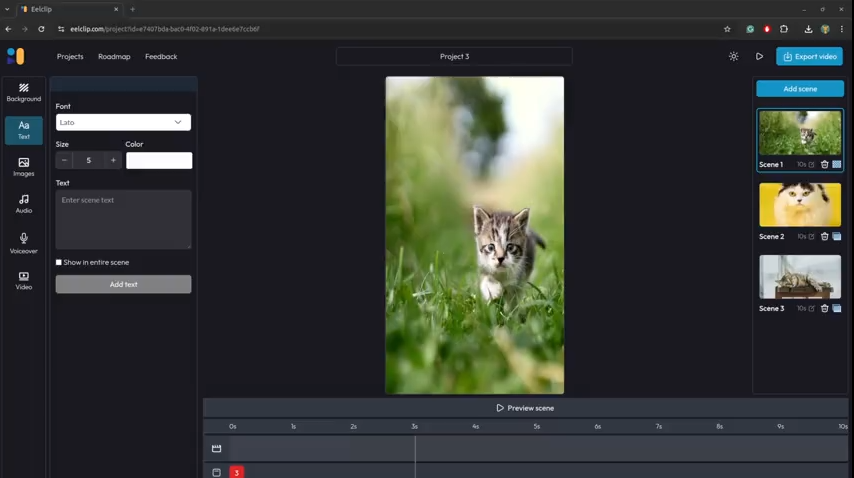The image size is (854, 478).
Task: Delete Scene 2 with trash icon
Action: [x=824, y=237]
